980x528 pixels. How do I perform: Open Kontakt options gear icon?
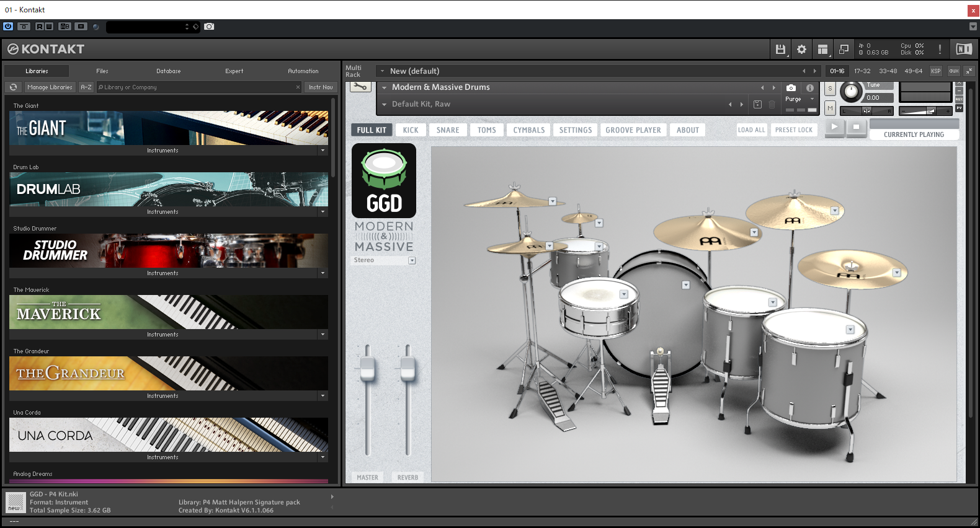[x=801, y=49]
